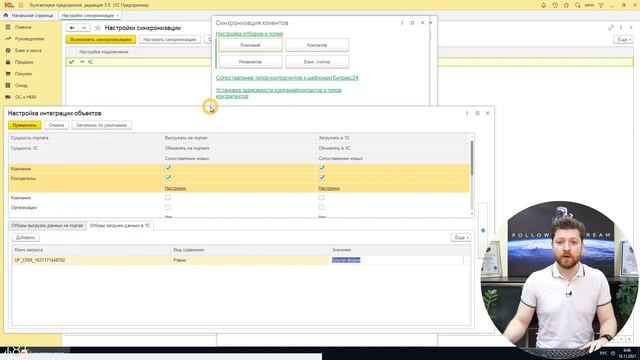Click Настроить синхронизацию button
Image resolution: width=640 pixels, height=360 pixels.
tap(170, 40)
